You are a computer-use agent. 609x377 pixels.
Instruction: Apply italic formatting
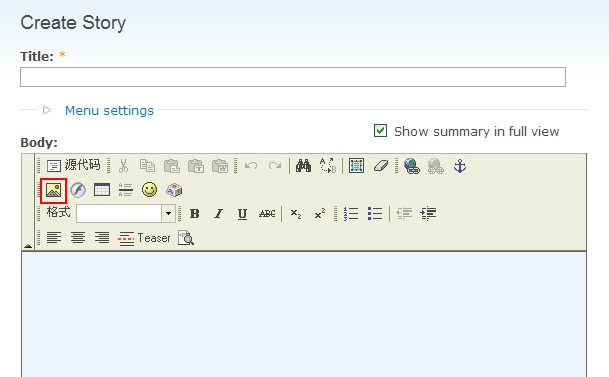[219, 214]
